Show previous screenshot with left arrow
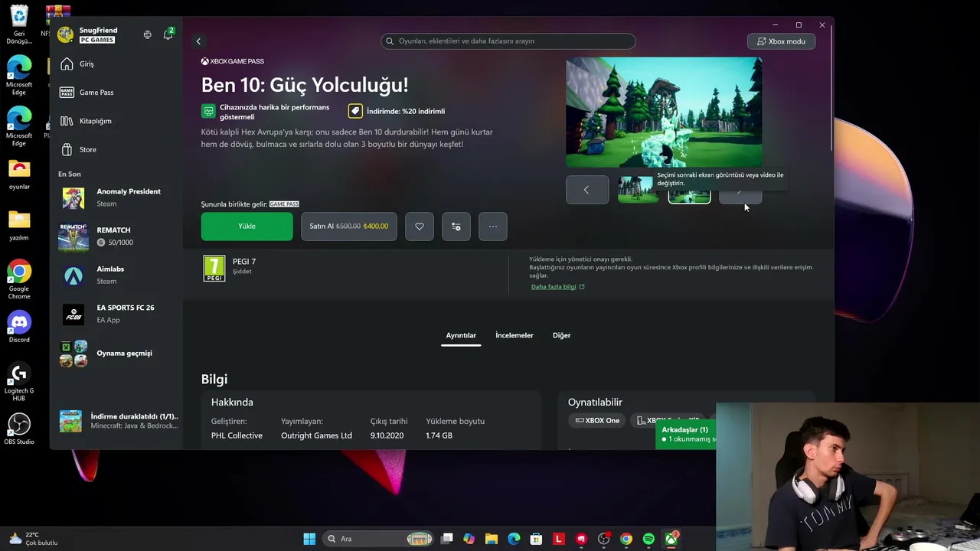The width and height of the screenshot is (980, 551). pyautogui.click(x=587, y=190)
